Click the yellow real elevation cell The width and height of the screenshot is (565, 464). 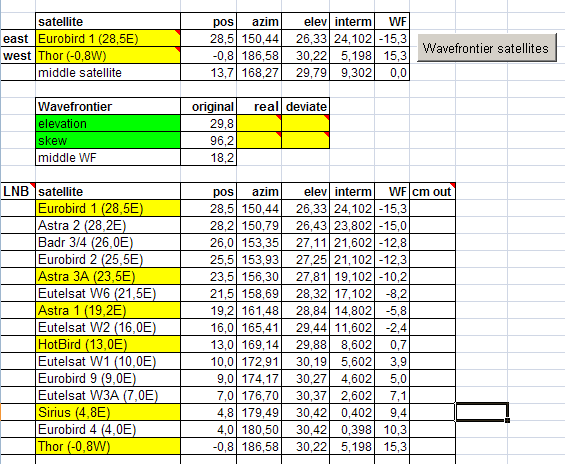259,124
